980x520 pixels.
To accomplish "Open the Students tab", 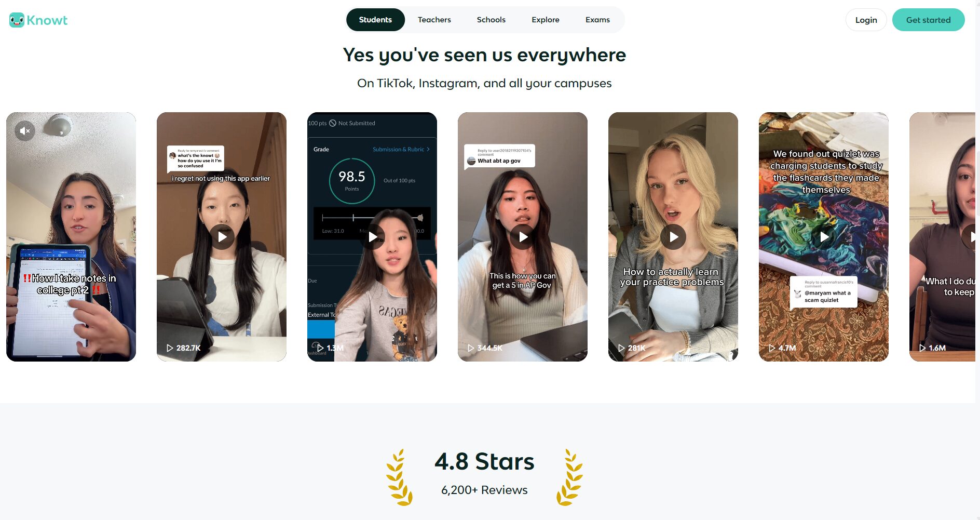I will (375, 20).
